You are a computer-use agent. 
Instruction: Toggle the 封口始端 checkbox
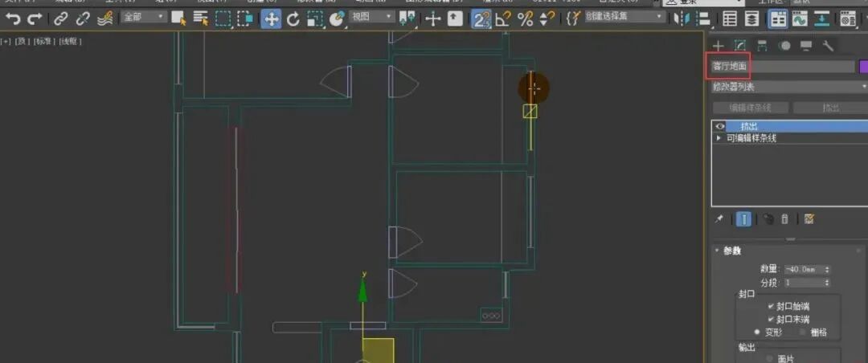(771, 306)
